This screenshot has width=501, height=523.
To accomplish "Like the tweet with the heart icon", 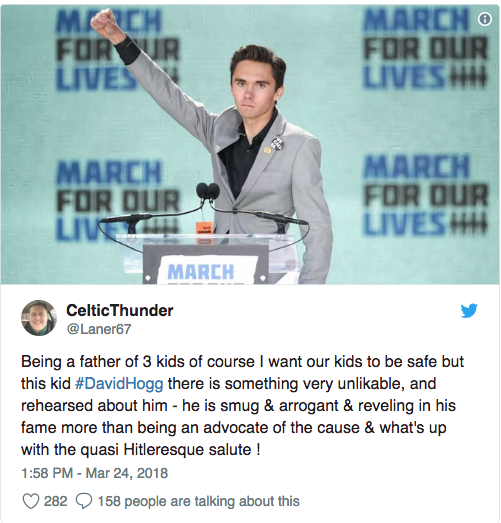I will 30,501.
